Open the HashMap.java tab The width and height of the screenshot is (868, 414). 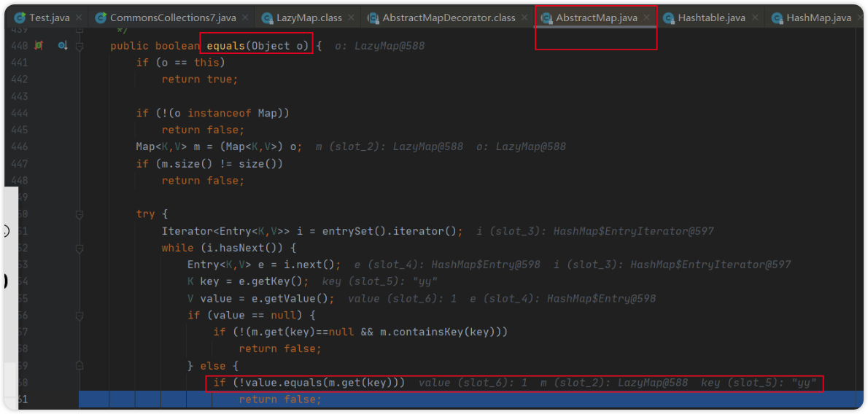pos(818,17)
